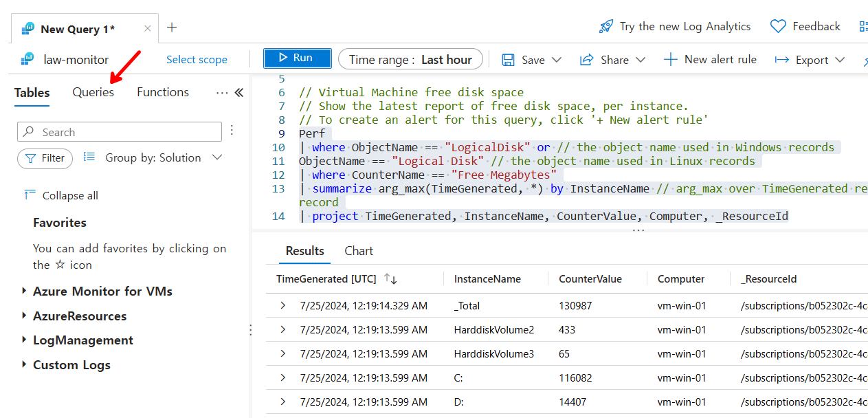Click the CounterValue cell 433
This screenshot has height=418, width=868.
click(567, 330)
